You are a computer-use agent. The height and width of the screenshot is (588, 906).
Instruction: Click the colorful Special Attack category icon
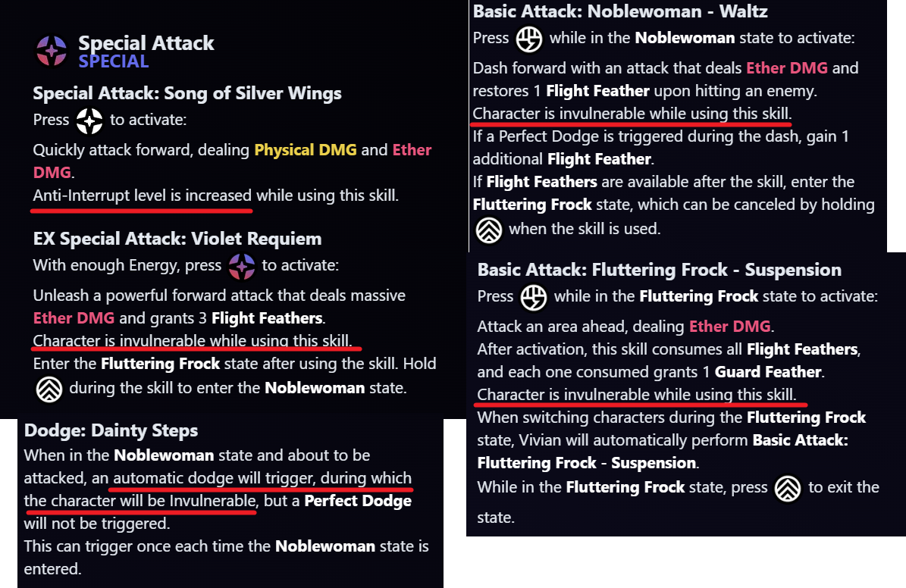(52, 50)
